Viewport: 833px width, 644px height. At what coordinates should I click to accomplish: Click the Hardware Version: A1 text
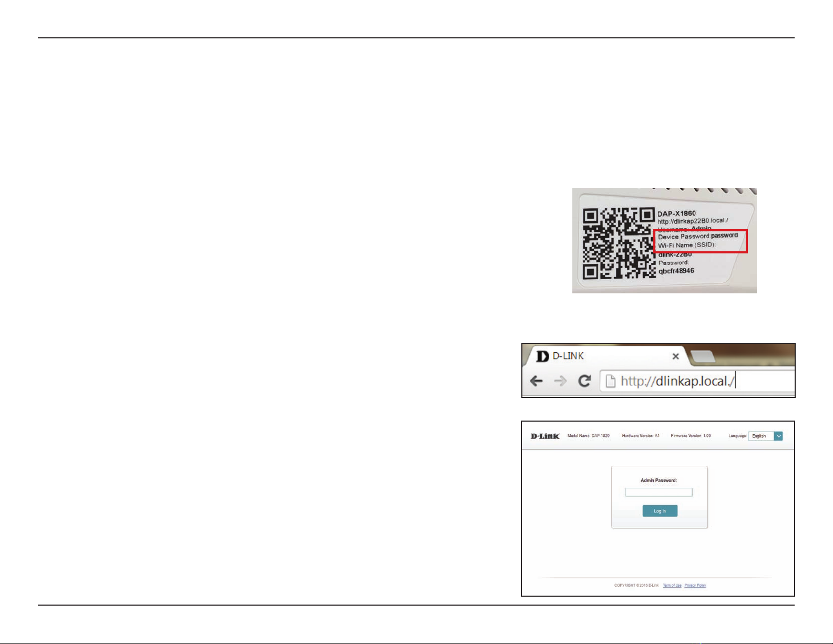(x=641, y=436)
